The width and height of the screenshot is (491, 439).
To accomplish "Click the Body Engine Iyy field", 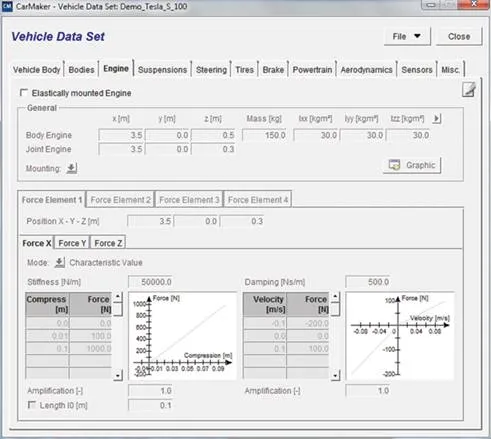I will pyautogui.click(x=362, y=135).
